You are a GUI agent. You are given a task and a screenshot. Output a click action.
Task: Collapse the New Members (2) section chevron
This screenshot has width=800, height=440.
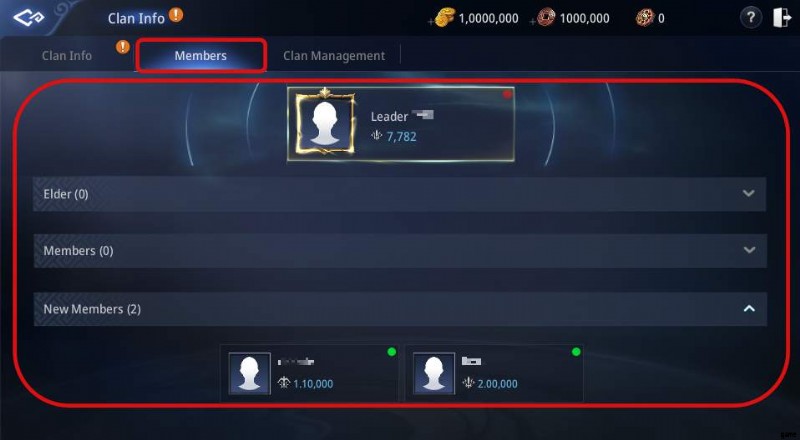[749, 308]
